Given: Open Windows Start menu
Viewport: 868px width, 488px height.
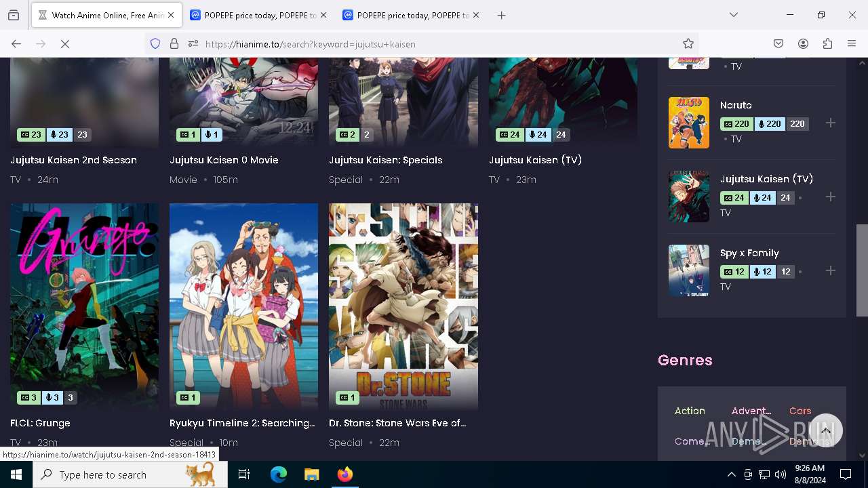Looking at the screenshot, I should coord(16,474).
